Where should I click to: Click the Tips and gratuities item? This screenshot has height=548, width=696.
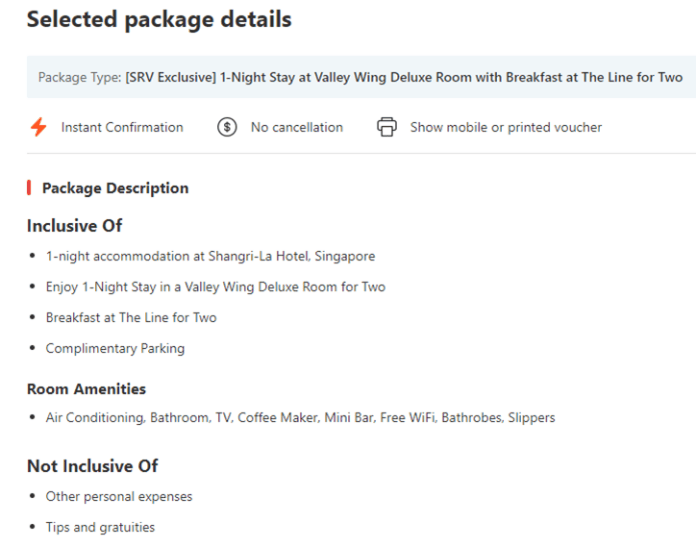pos(100,527)
